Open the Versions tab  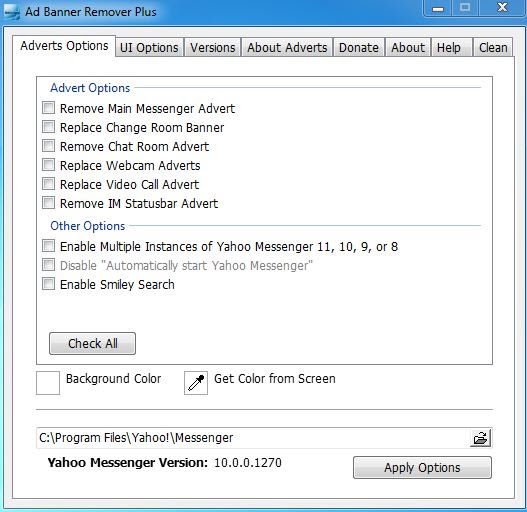[212, 47]
